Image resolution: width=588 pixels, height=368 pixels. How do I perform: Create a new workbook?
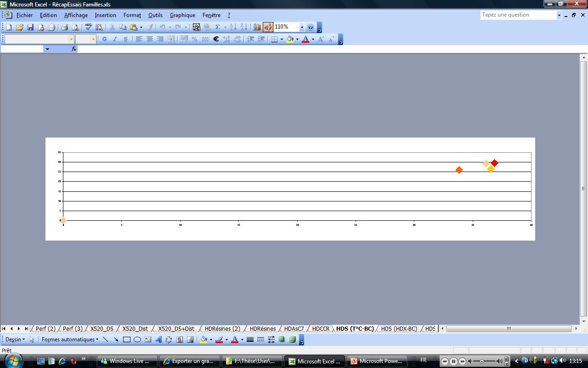9,27
